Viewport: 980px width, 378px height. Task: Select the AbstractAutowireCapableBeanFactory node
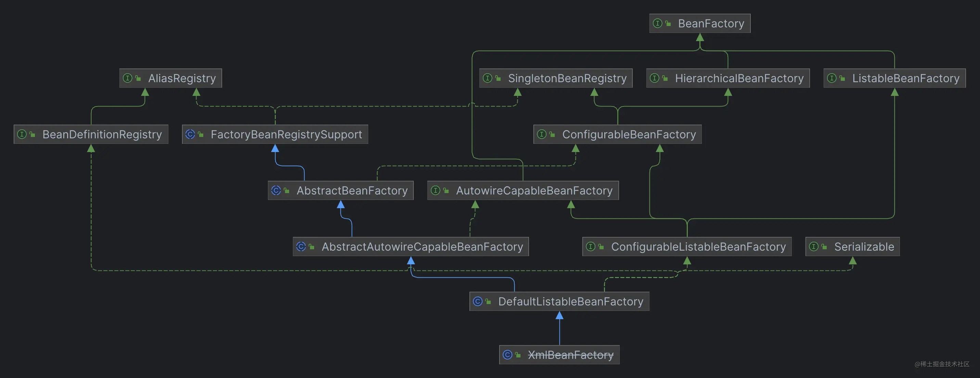click(x=410, y=246)
